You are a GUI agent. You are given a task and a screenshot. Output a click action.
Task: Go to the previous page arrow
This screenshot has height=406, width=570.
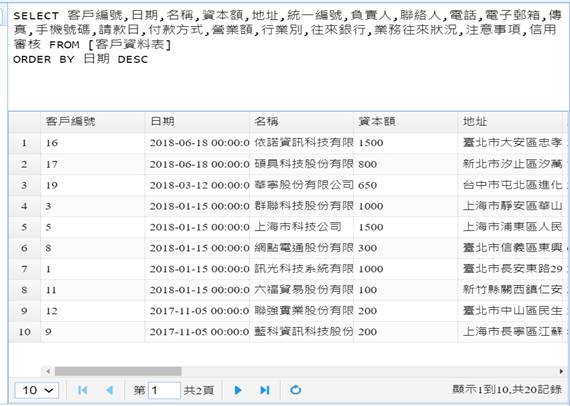tap(109, 390)
